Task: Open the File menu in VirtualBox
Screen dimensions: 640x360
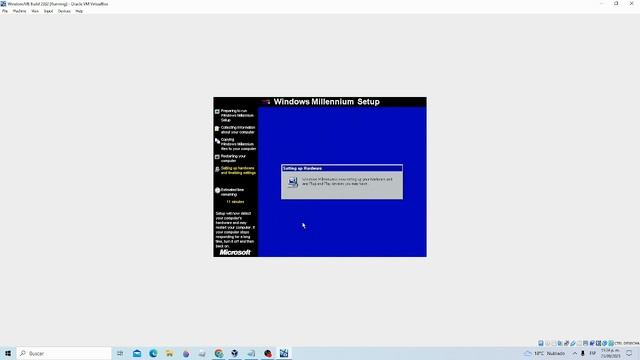Action: [x=5, y=11]
